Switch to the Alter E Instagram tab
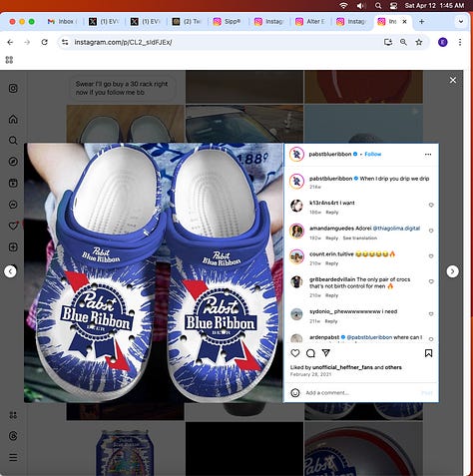 click(x=310, y=22)
